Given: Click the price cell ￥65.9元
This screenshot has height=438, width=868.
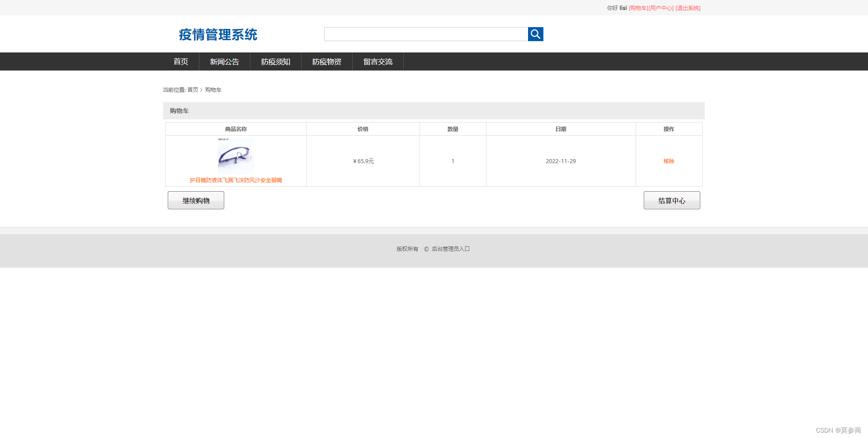Looking at the screenshot, I should pos(363,161).
